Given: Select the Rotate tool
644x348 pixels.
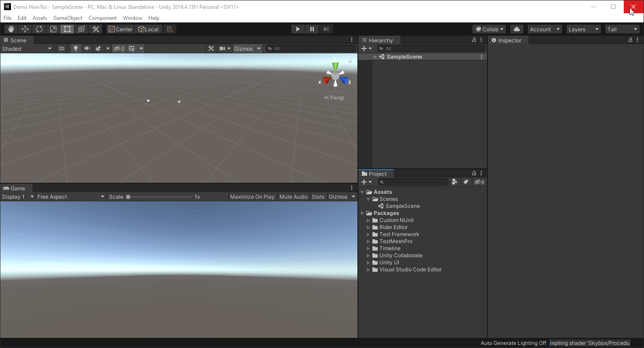Looking at the screenshot, I should point(39,29).
